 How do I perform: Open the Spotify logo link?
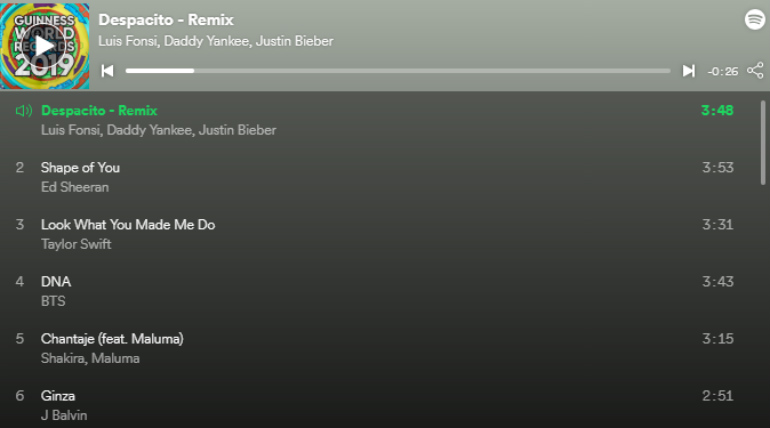tap(755, 20)
